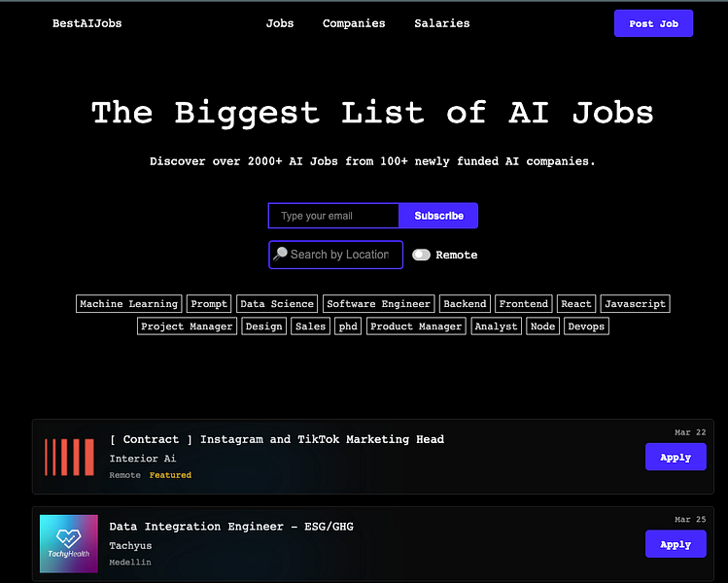The image size is (728, 583).
Task: Pick the Frontend tag
Action: 523,303
